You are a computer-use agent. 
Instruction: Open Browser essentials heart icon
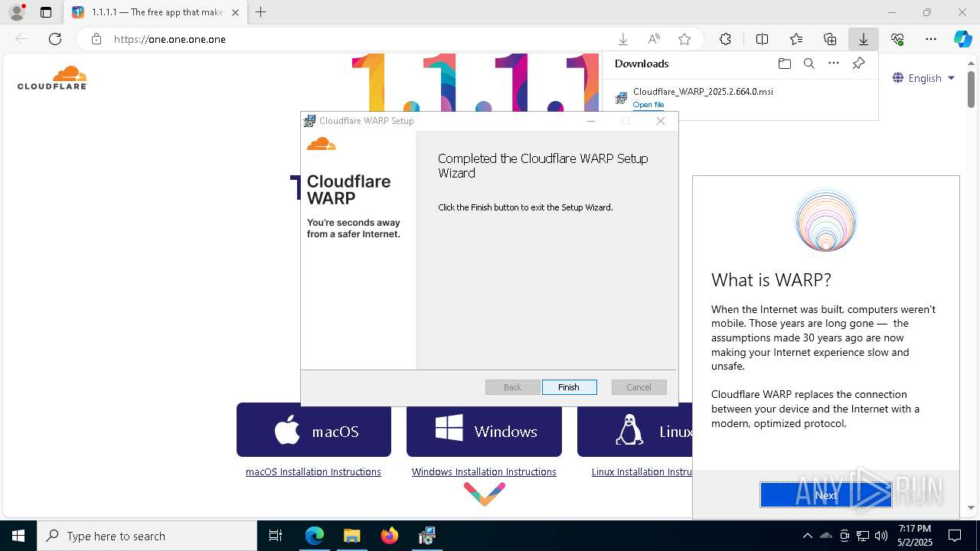click(897, 39)
